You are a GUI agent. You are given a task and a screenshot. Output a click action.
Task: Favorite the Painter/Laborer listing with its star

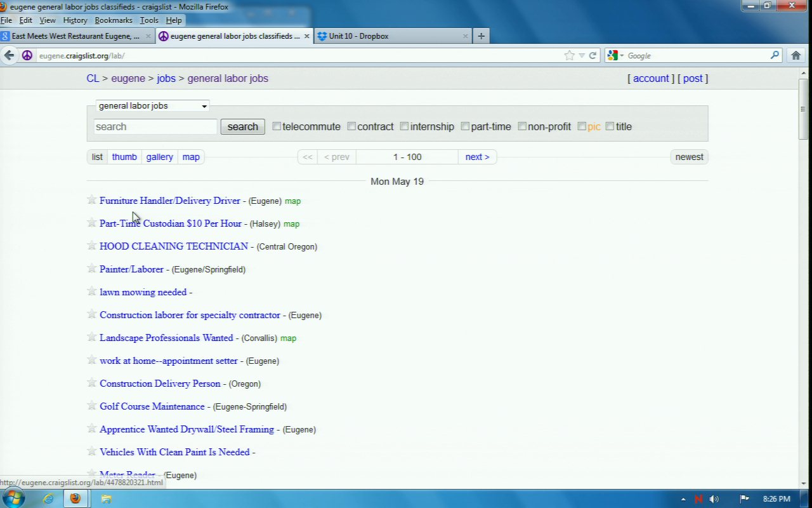[91, 269]
